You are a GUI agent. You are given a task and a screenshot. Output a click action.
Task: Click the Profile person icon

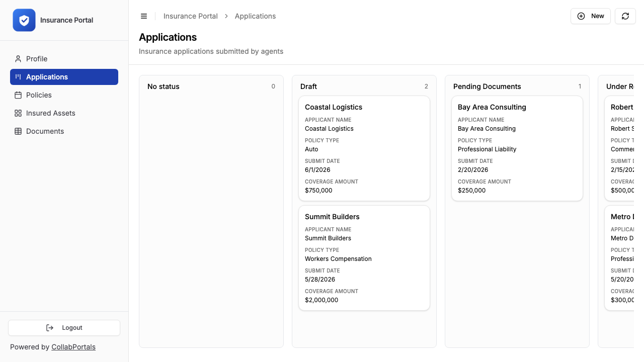click(x=18, y=59)
